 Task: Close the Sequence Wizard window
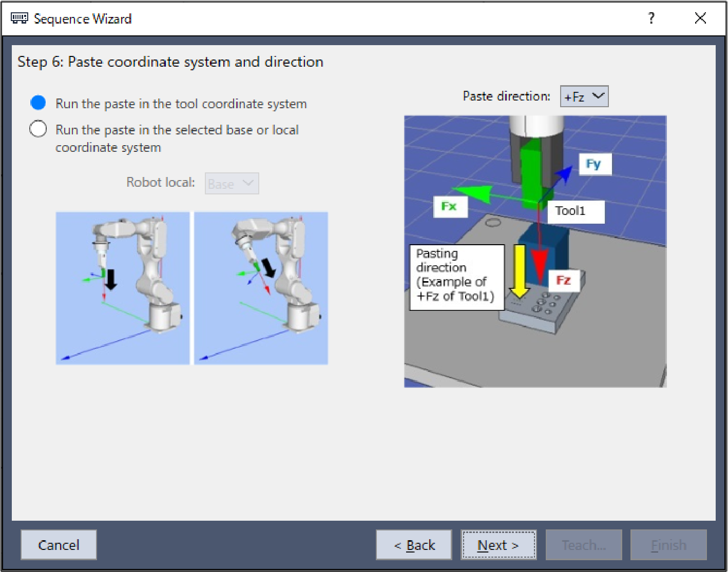point(700,18)
